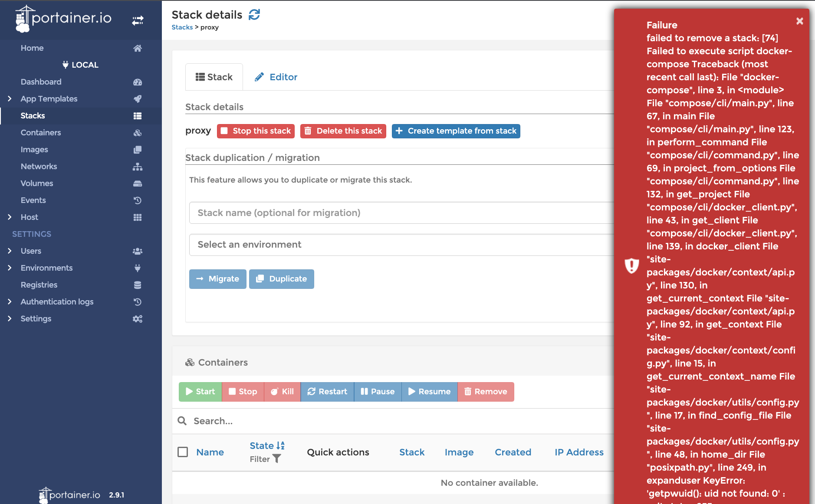Click the App Templates rocket icon
This screenshot has width=815, height=504.
point(138,99)
